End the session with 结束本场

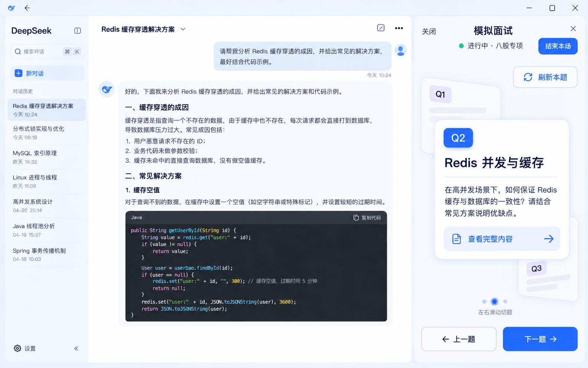tap(558, 46)
